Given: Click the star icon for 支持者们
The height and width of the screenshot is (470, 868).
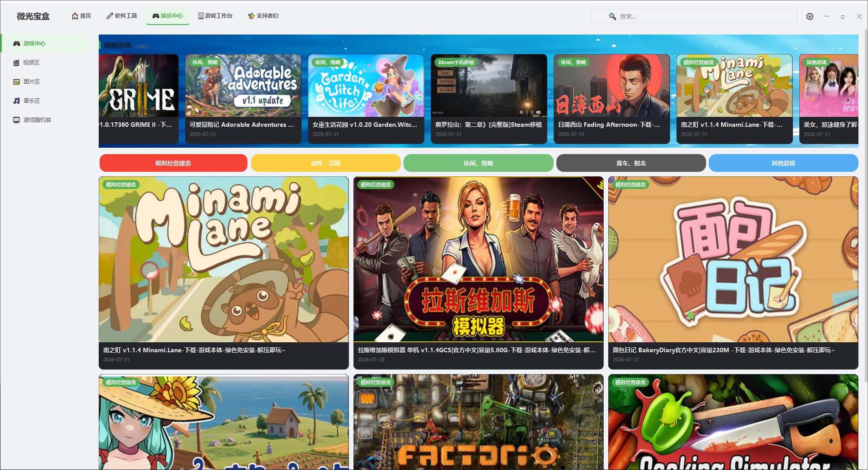Looking at the screenshot, I should tap(251, 16).
